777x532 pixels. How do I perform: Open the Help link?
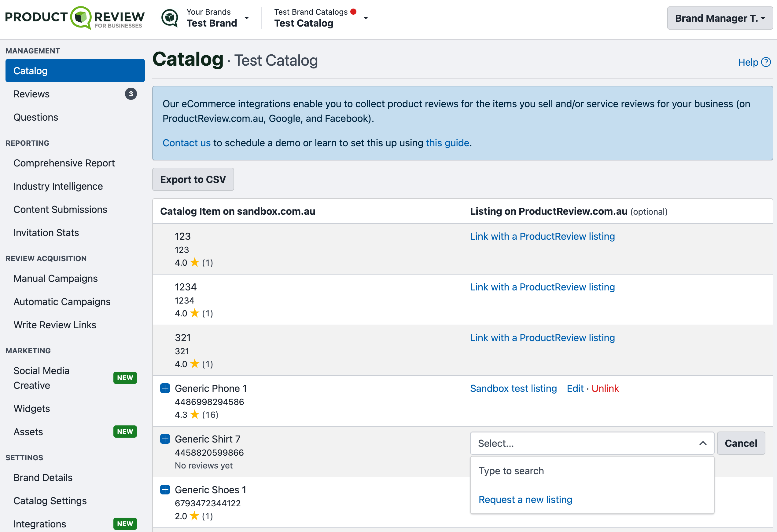click(754, 62)
